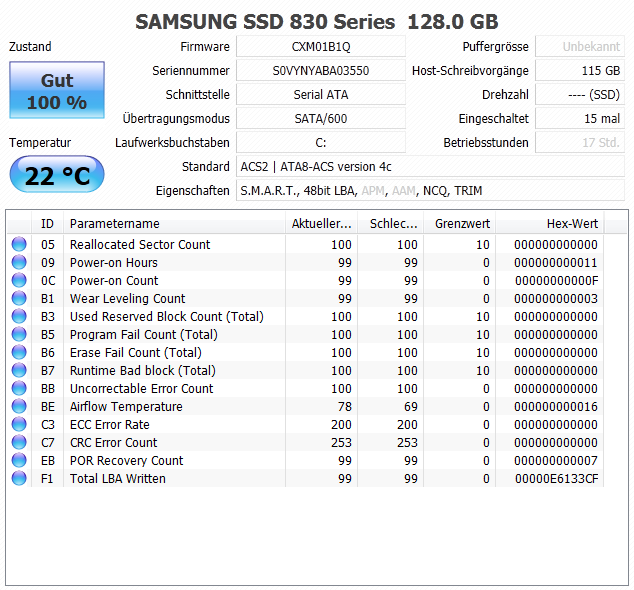The height and width of the screenshot is (590, 634).
Task: Click the Host-Schreibvorgänge value 115 GB
Action: coord(580,70)
